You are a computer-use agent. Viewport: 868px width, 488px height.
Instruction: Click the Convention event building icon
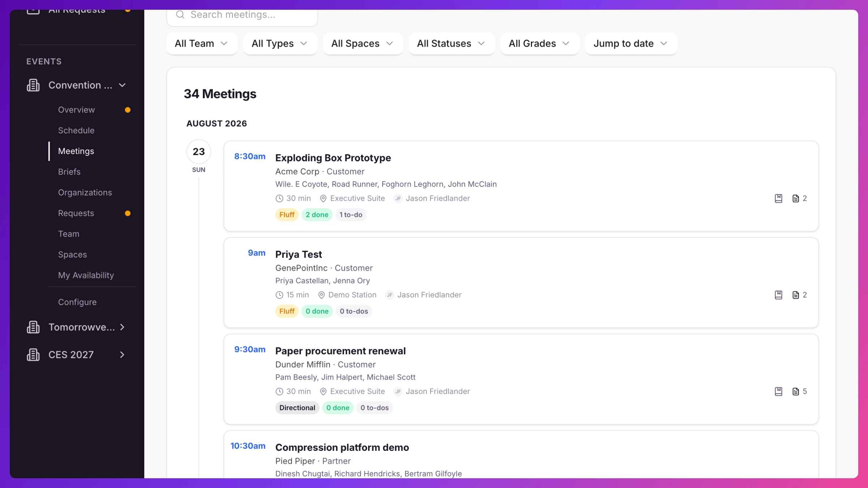click(x=33, y=85)
